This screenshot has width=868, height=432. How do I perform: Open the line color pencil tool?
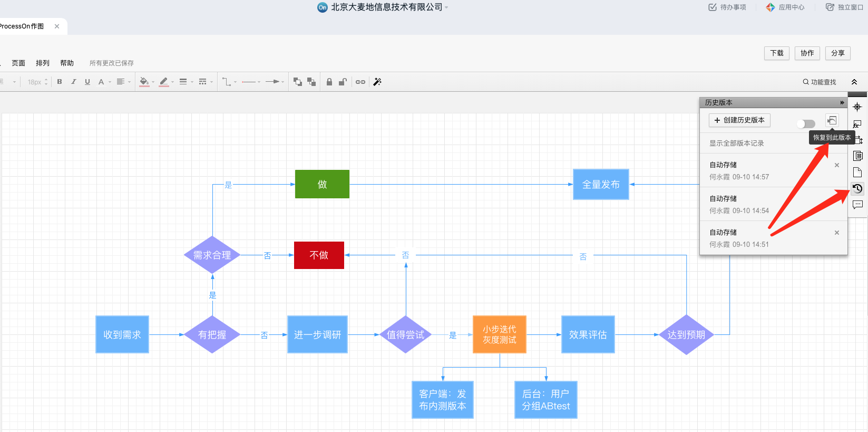click(166, 82)
